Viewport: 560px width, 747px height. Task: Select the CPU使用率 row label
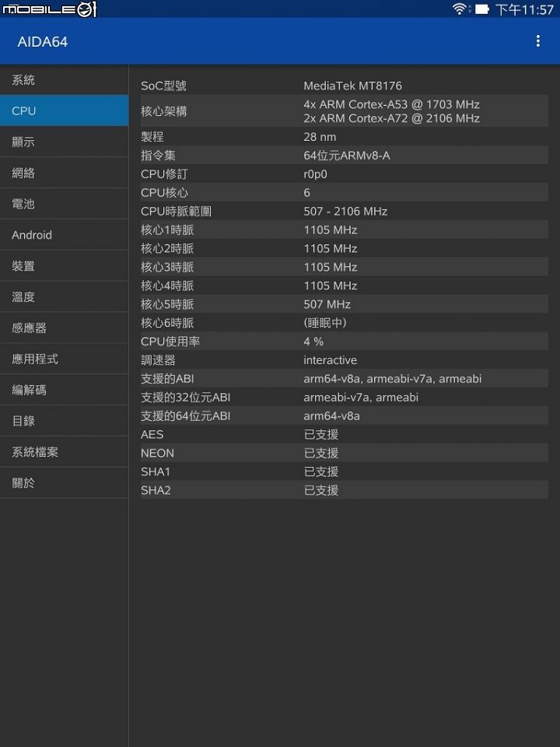[170, 341]
